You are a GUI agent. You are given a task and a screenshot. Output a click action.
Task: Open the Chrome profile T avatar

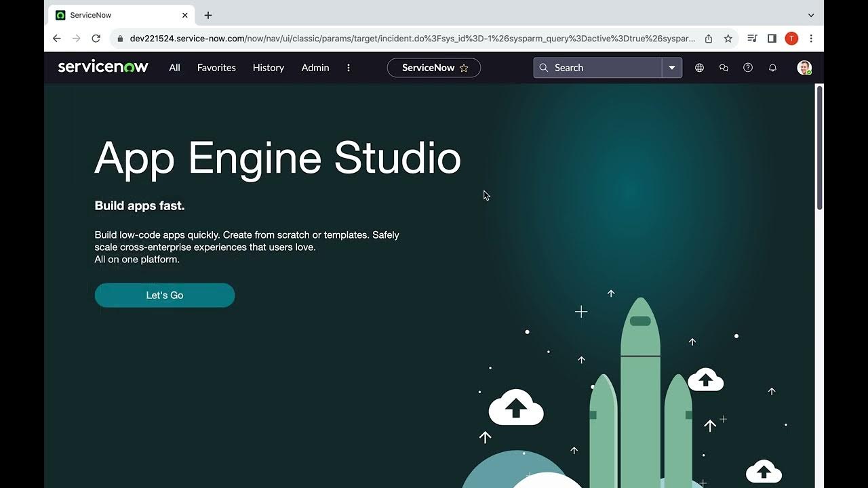point(791,39)
